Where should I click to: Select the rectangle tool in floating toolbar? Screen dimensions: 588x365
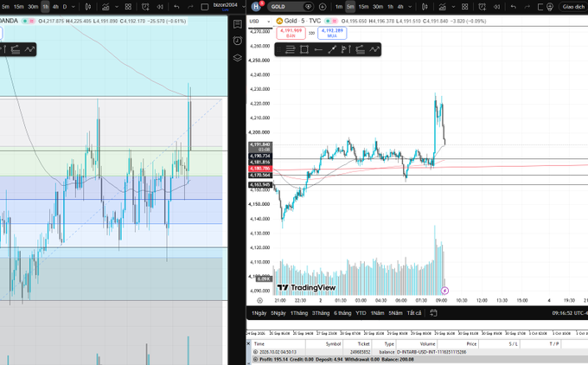pyautogui.click(x=304, y=49)
